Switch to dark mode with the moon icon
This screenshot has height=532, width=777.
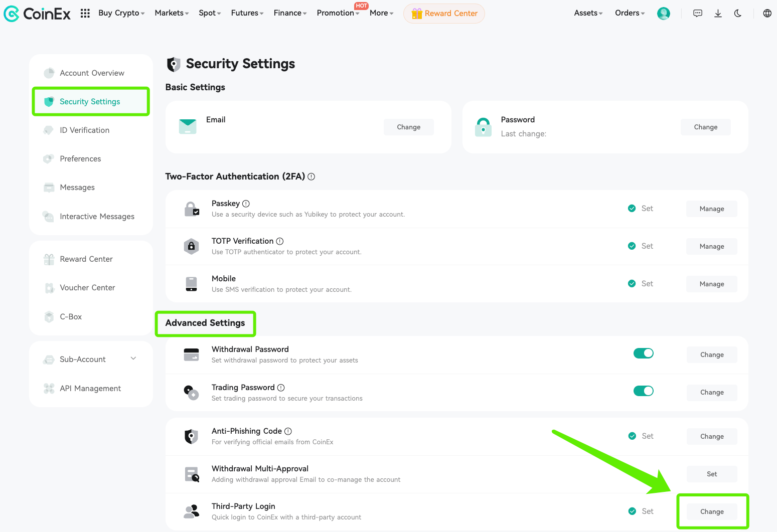(737, 14)
